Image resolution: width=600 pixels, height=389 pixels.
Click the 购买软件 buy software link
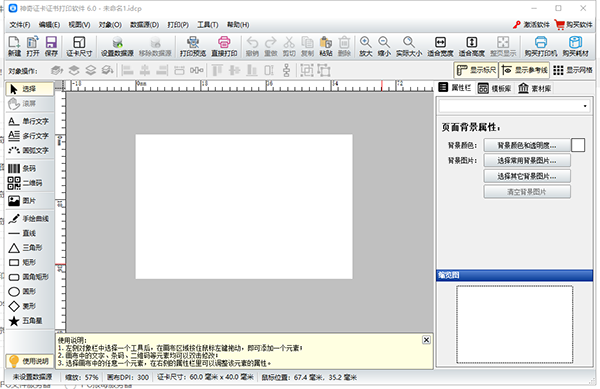coord(574,25)
